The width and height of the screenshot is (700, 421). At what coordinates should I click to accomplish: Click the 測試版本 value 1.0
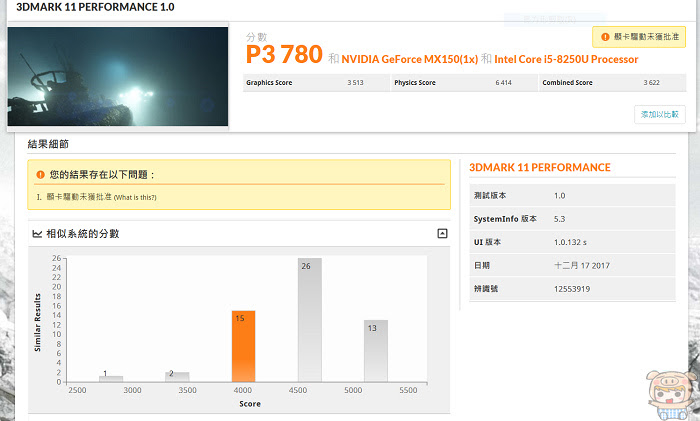(x=559, y=196)
